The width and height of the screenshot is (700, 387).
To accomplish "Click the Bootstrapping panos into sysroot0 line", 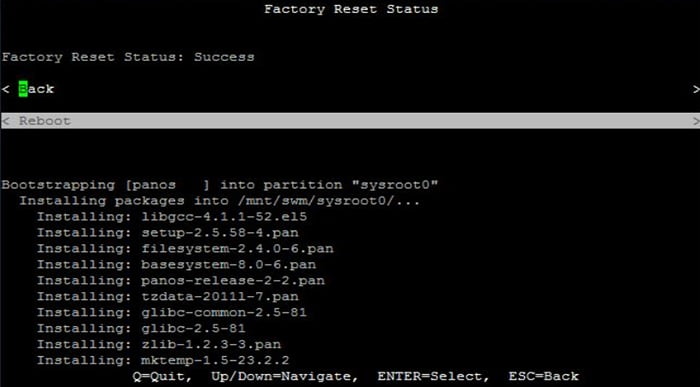I will coord(220,185).
